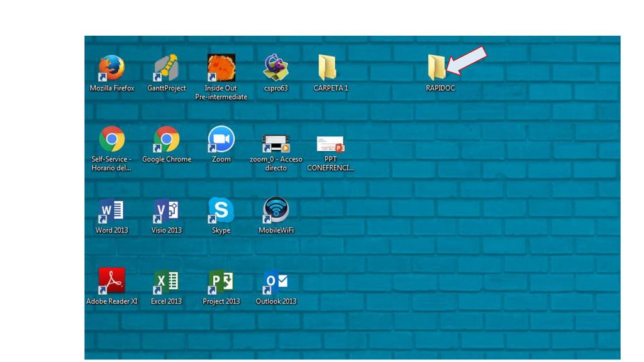Viewport: 644px width, 362px height.
Task: Launch the GanttProject shortcut icon
Action: click(x=166, y=68)
